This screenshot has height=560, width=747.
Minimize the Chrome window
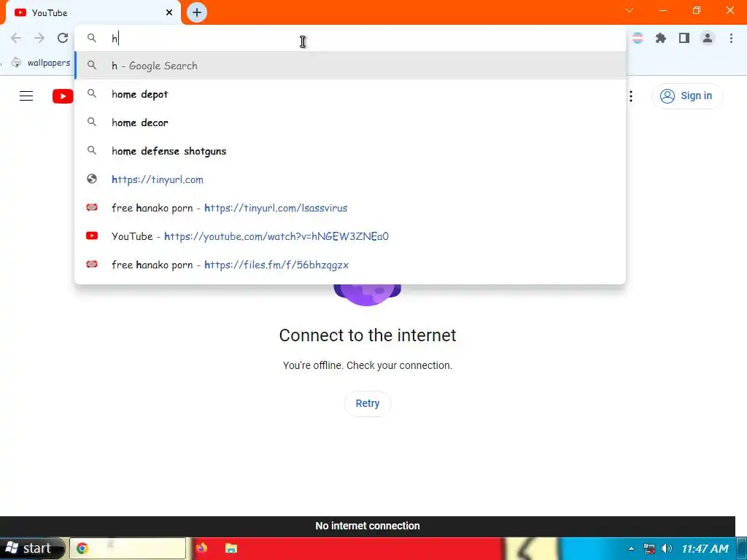click(x=663, y=10)
